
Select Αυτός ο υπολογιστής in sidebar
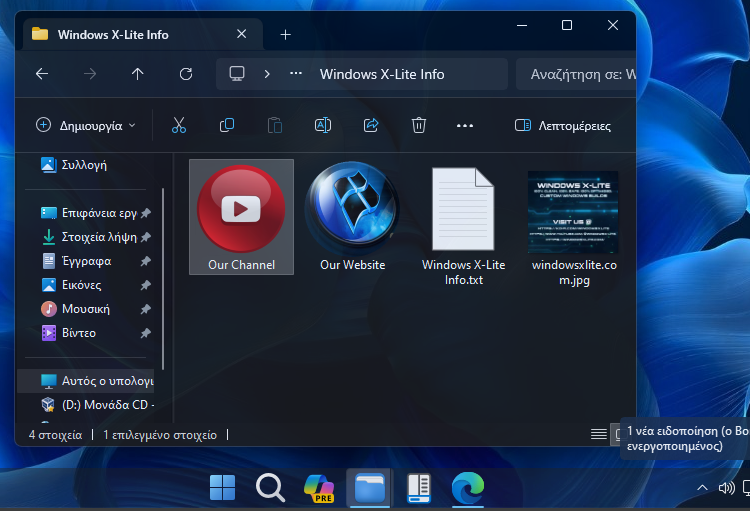[x=86, y=381]
